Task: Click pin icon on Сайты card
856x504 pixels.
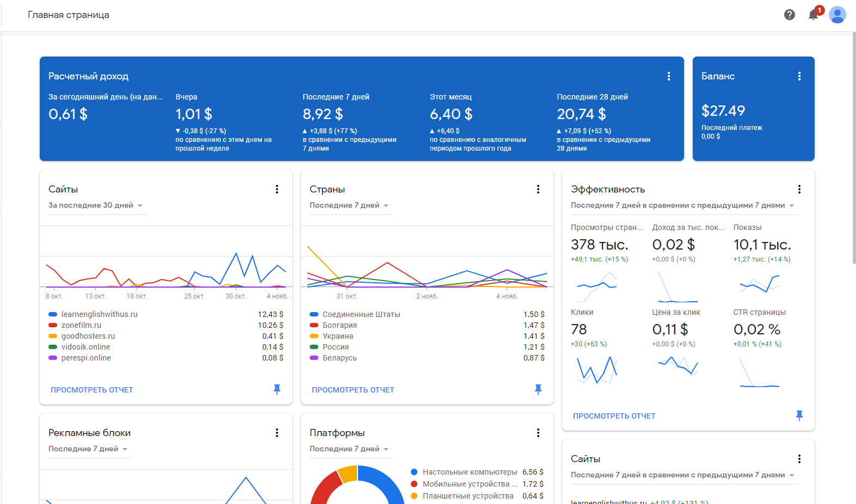Action: (x=277, y=389)
